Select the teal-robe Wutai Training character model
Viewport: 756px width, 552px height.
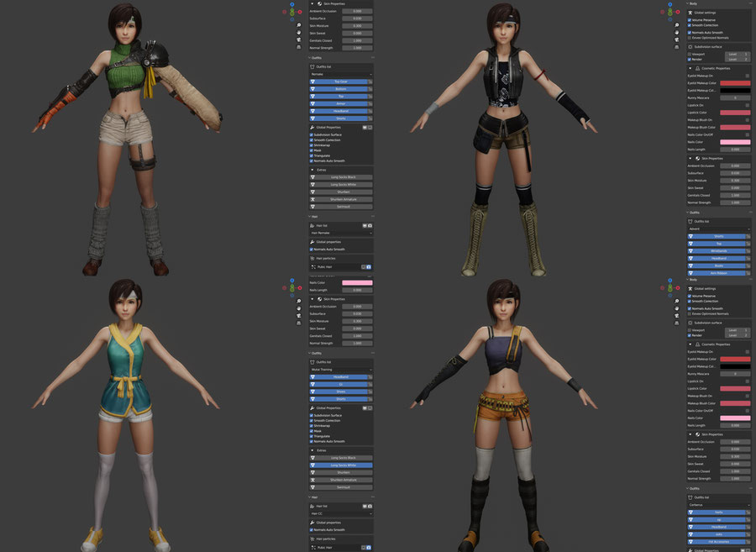pyautogui.click(x=125, y=414)
